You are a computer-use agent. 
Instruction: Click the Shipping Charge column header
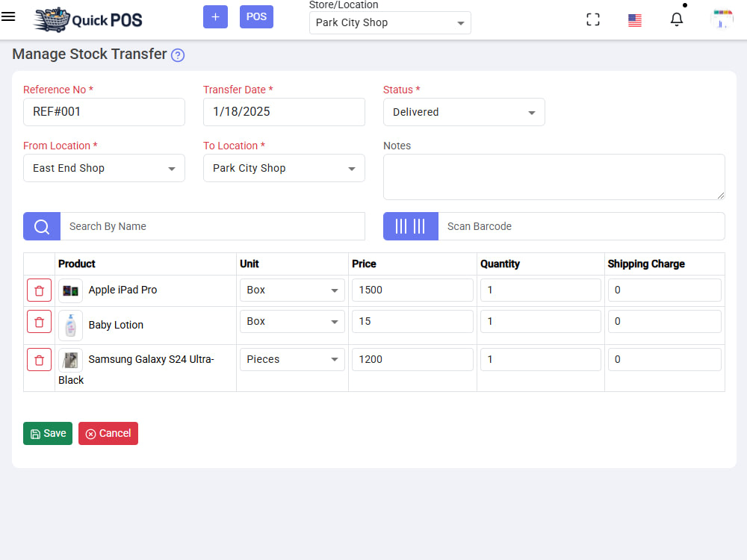pos(646,264)
